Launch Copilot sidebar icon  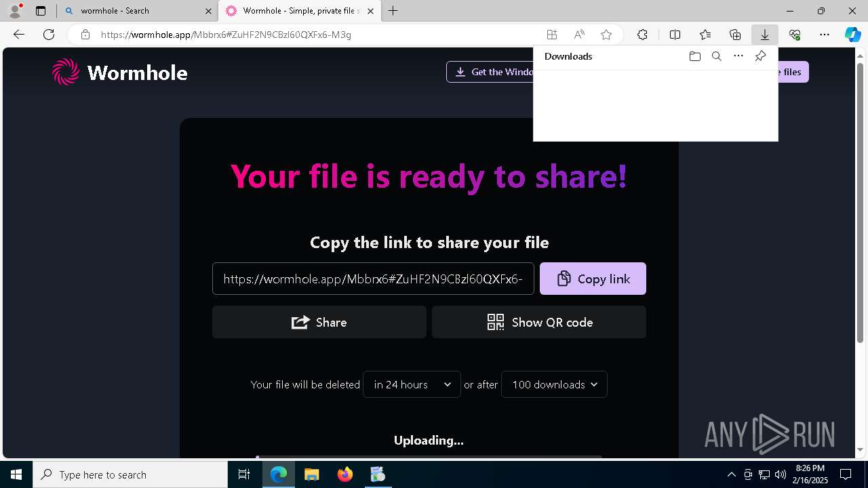(853, 35)
